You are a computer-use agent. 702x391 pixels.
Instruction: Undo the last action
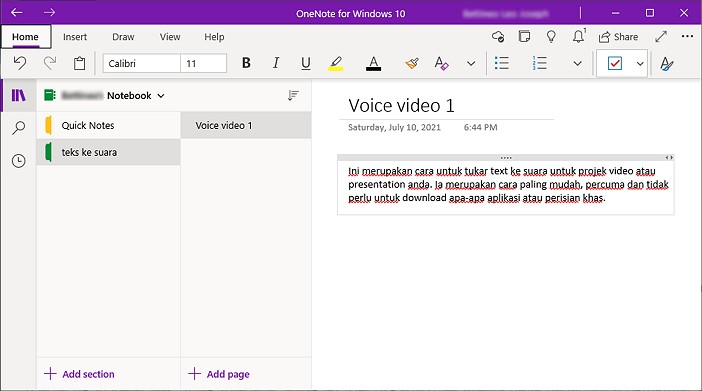click(x=20, y=63)
